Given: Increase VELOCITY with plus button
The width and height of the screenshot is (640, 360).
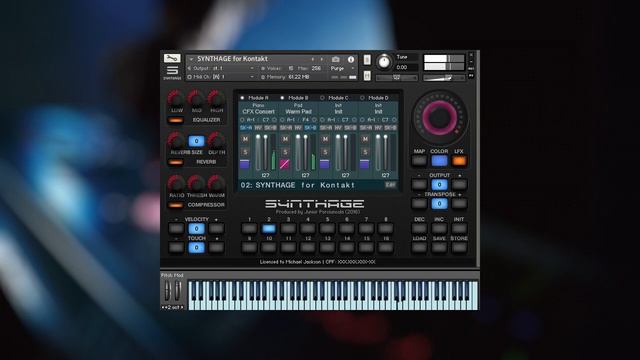Looking at the screenshot, I should coord(216,229).
